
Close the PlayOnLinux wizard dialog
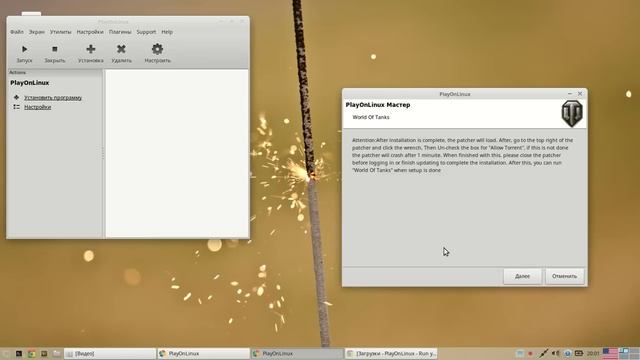(x=580, y=94)
